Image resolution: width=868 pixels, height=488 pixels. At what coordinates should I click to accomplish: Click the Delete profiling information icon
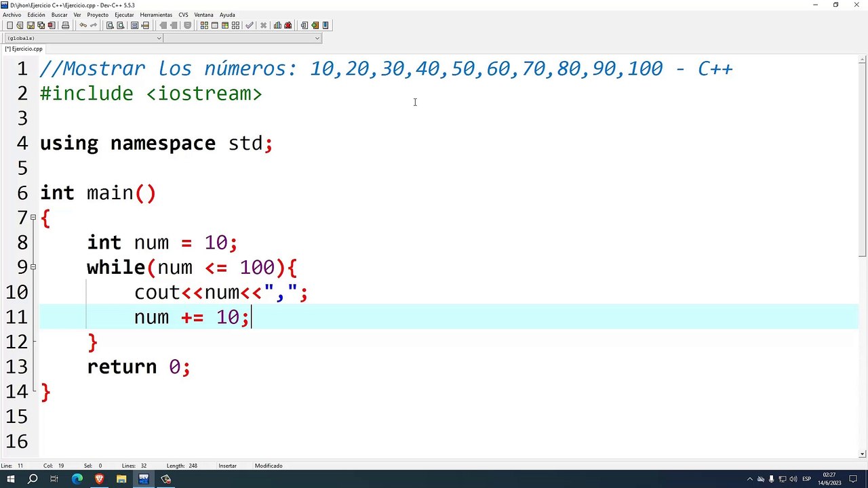[288, 25]
